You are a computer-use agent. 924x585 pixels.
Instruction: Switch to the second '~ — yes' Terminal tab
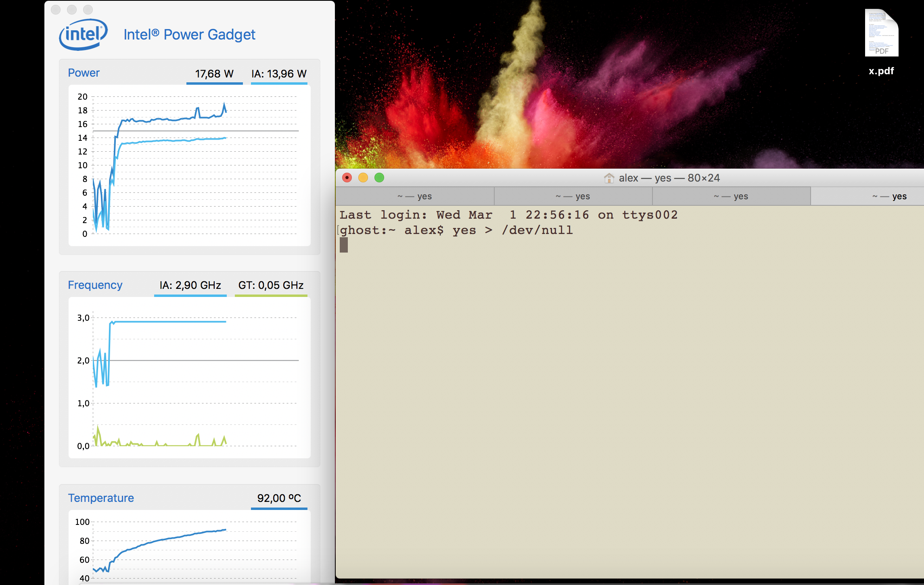tap(573, 196)
